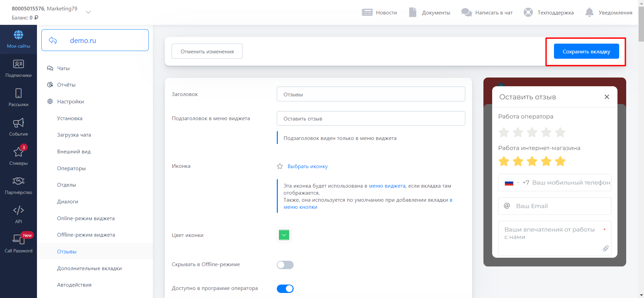Click the attachment paperclip in review field

(605, 248)
